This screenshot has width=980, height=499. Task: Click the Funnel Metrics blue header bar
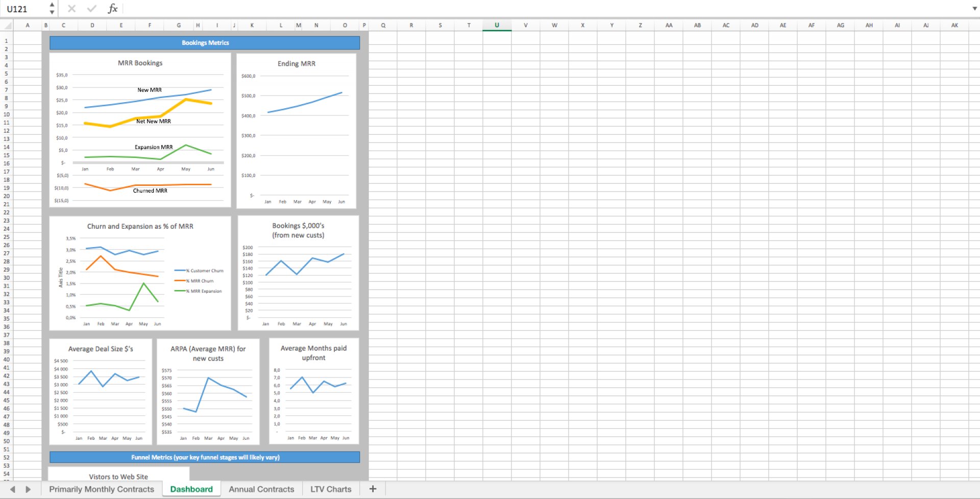[205, 457]
